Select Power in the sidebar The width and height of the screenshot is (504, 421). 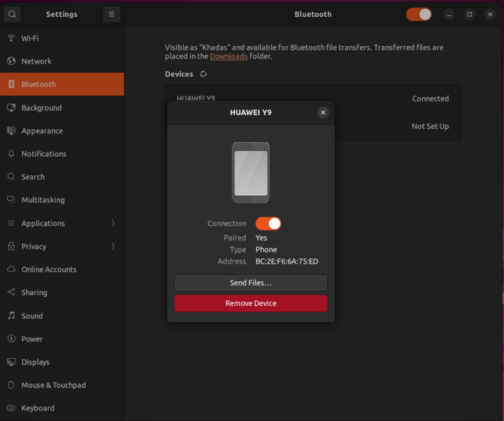[62, 338]
